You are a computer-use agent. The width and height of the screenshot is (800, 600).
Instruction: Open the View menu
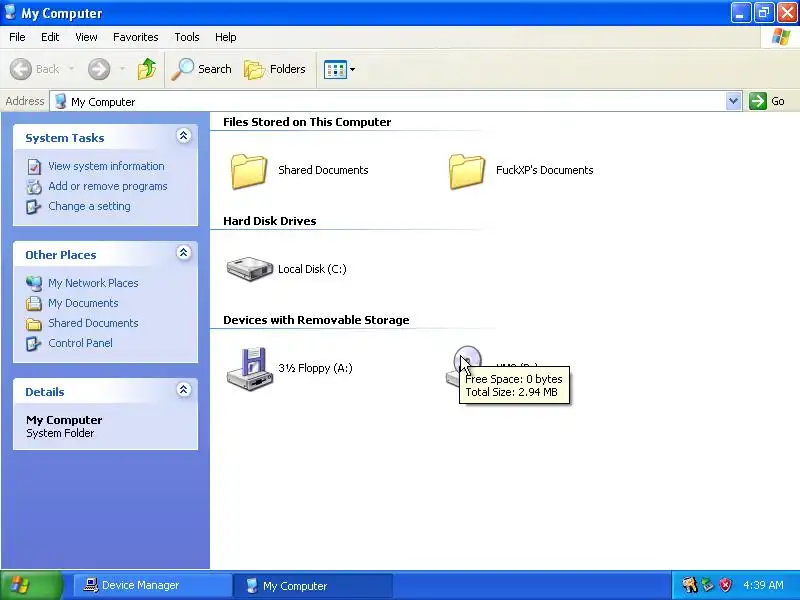pyautogui.click(x=86, y=37)
